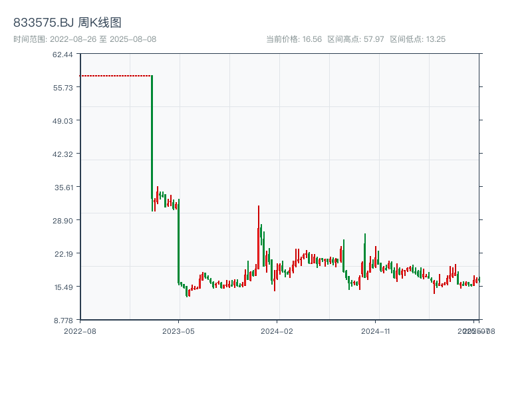Click the x-axis label 2024-02

coord(277,331)
